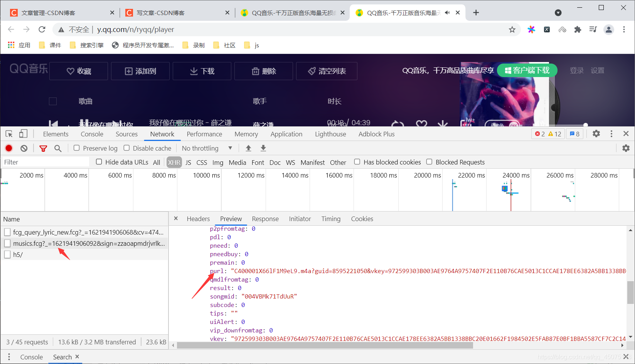Close the Search drawer tab
635x364 pixels.
click(77, 357)
